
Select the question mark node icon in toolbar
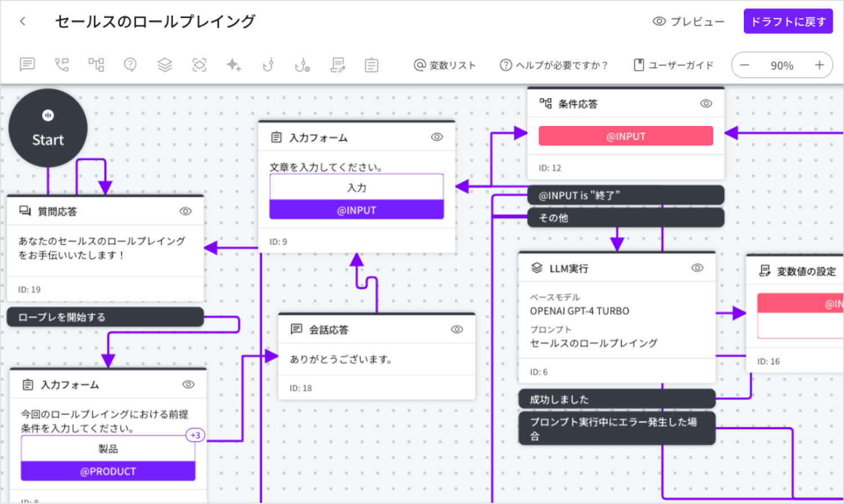[x=130, y=65]
